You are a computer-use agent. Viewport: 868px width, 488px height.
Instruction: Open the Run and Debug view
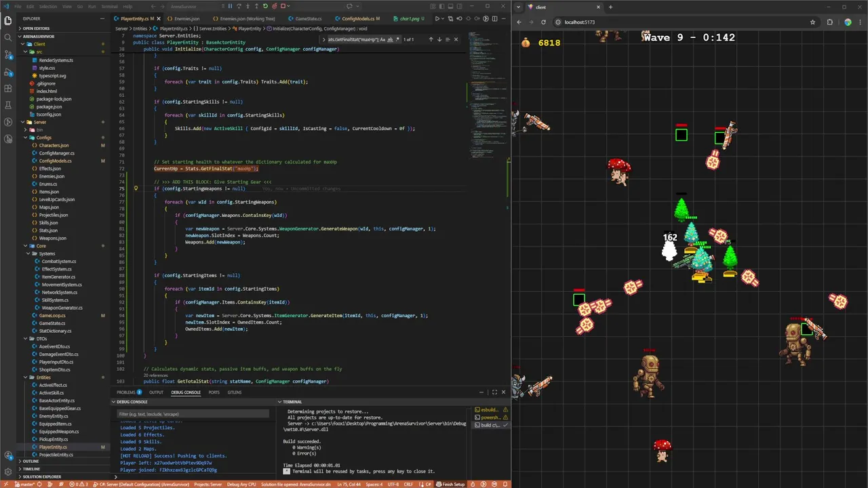8,72
